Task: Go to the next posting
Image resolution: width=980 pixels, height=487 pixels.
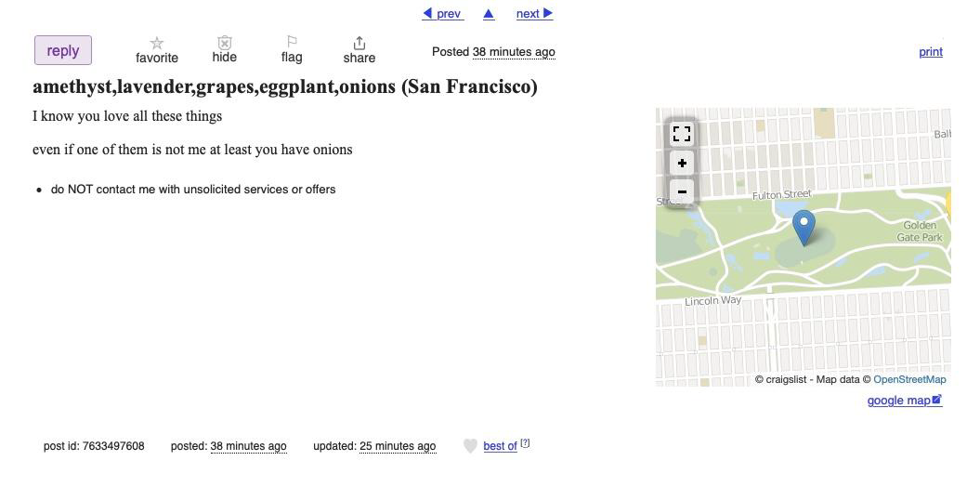Action: click(534, 14)
